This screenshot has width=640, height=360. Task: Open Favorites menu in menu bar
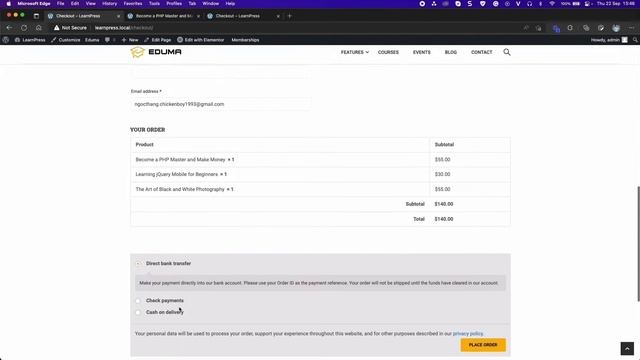pos(133,4)
